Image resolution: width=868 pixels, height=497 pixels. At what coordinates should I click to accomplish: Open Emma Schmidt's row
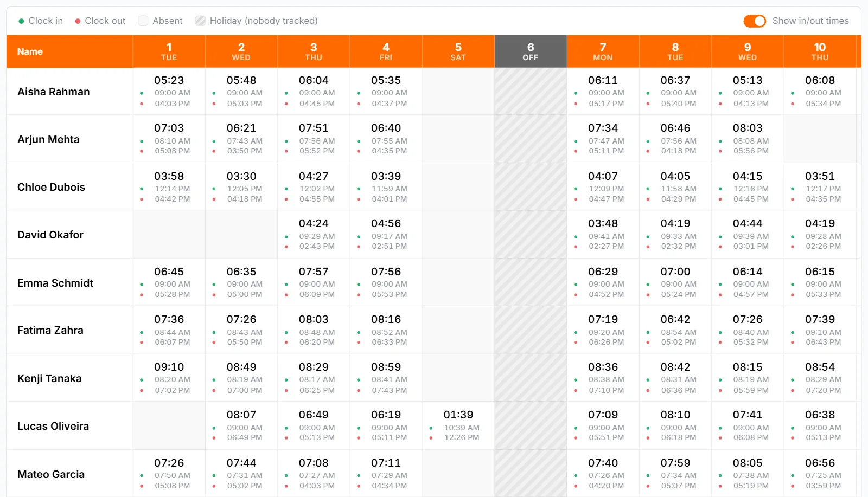[434, 283]
